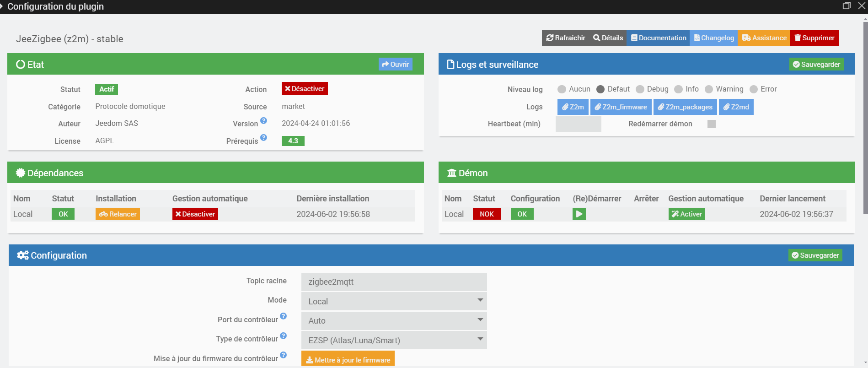Click the Configuration cogs icon

click(23, 255)
